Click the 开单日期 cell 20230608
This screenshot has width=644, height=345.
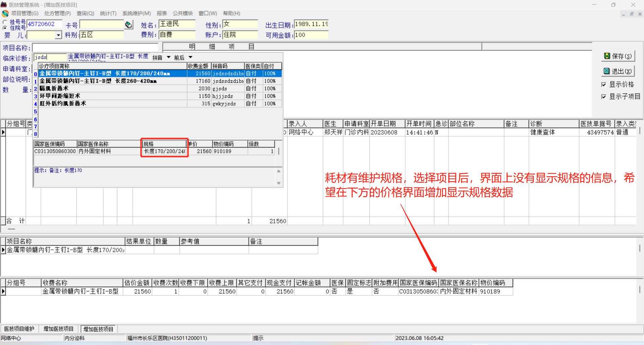click(387, 132)
